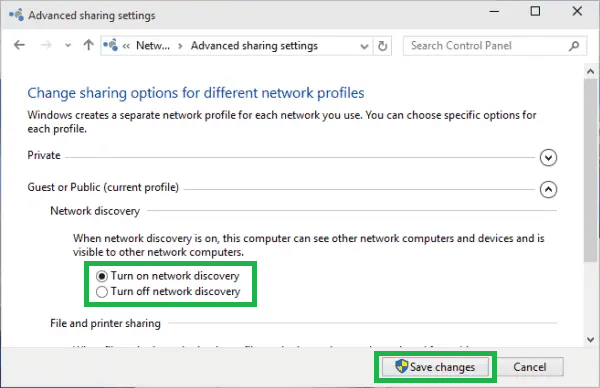This screenshot has height=388, width=600.
Task: Click the window title bar network icon
Action: pyautogui.click(x=16, y=15)
